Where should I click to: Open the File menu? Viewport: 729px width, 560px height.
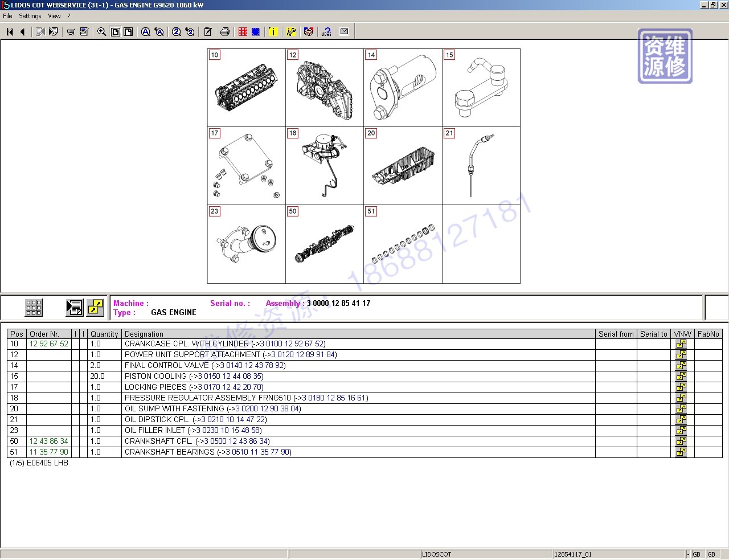click(x=7, y=16)
